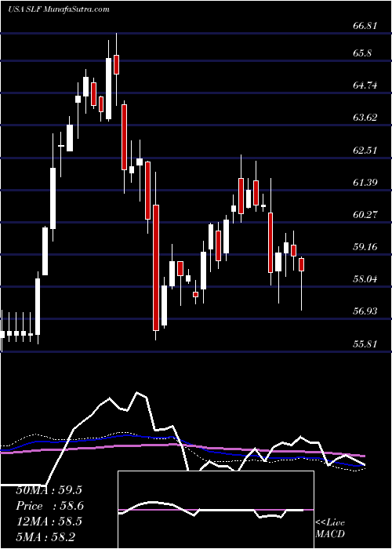Click the 63.62 price axis label

tap(365, 118)
